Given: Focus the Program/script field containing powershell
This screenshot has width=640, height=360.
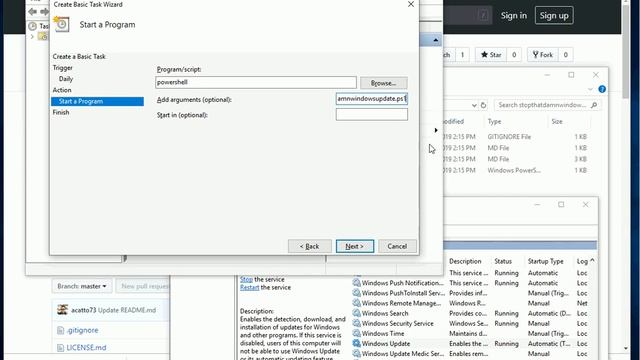Looking at the screenshot, I should click(256, 82).
